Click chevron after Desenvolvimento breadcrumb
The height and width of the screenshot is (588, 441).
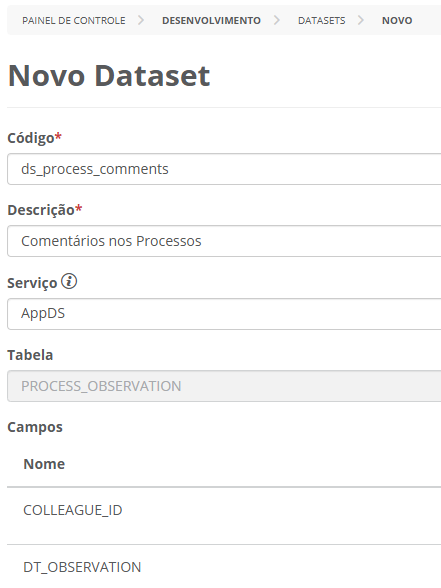[x=276, y=20]
